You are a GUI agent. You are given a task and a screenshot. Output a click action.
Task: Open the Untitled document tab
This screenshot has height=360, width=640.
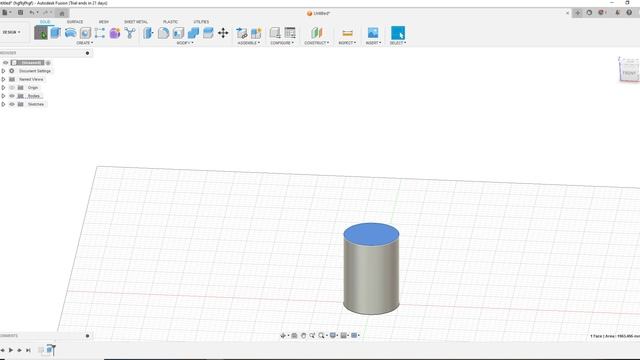click(318, 13)
